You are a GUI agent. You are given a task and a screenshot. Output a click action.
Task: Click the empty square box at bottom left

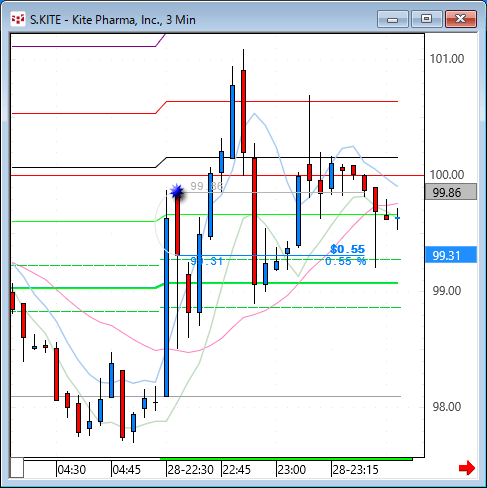pos(17,468)
